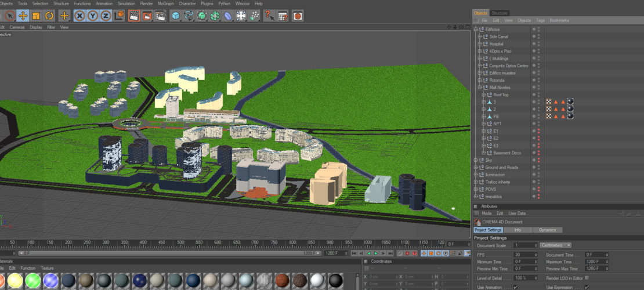Click the Render View clapperboard icon

click(x=134, y=16)
